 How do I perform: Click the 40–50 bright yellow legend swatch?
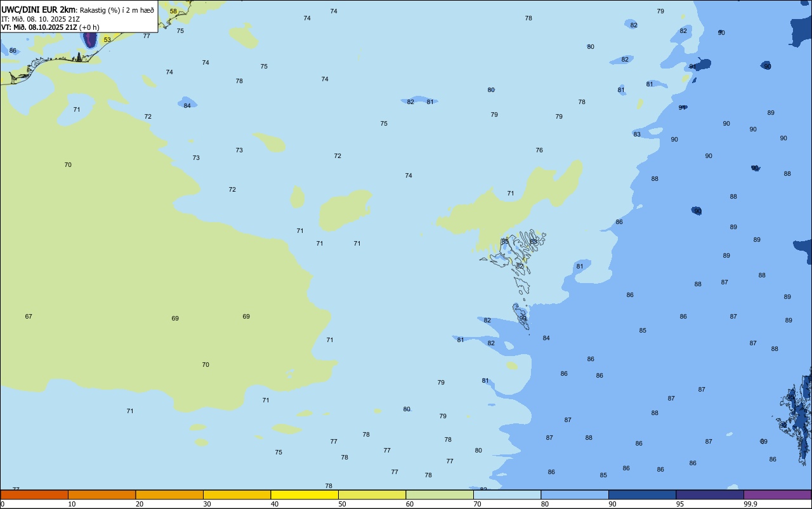pos(304,494)
